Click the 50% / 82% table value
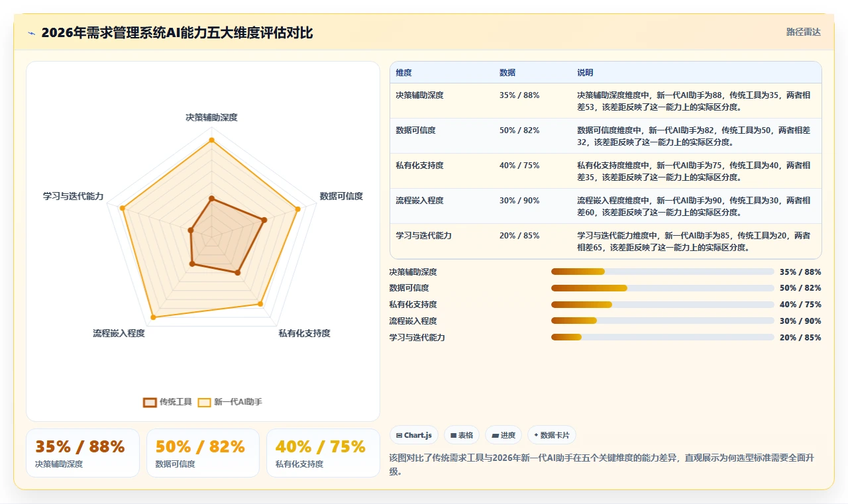Image resolution: width=848 pixels, height=504 pixels. coord(519,130)
